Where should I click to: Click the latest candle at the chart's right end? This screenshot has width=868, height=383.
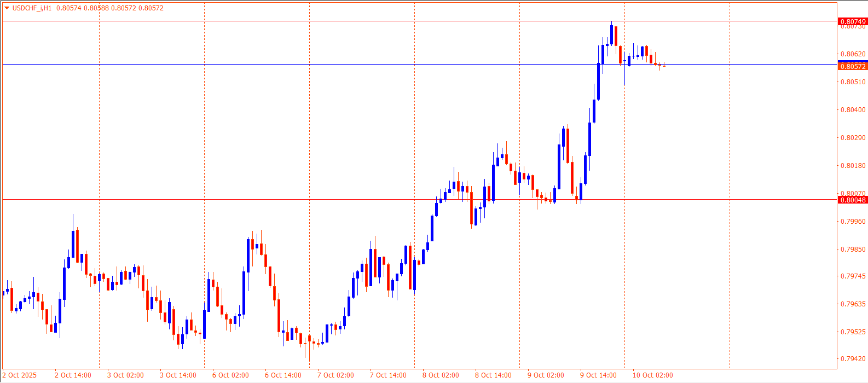664,65
